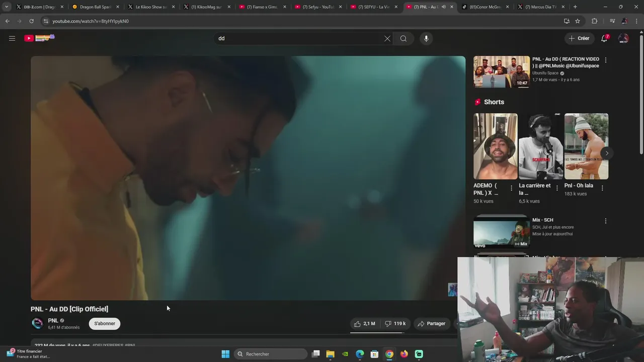Open the PNL Au DD reaction video thumbnail
The image size is (644, 362).
(x=501, y=71)
